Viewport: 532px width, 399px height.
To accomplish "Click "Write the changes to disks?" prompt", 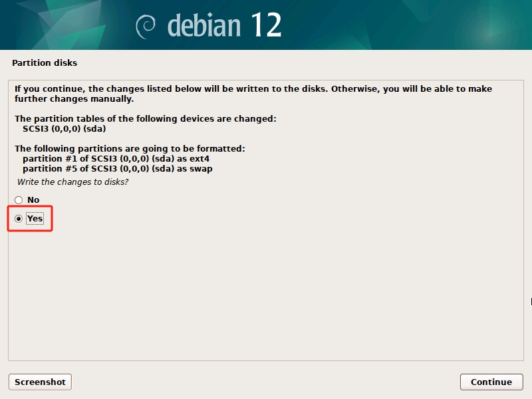I will [72, 182].
